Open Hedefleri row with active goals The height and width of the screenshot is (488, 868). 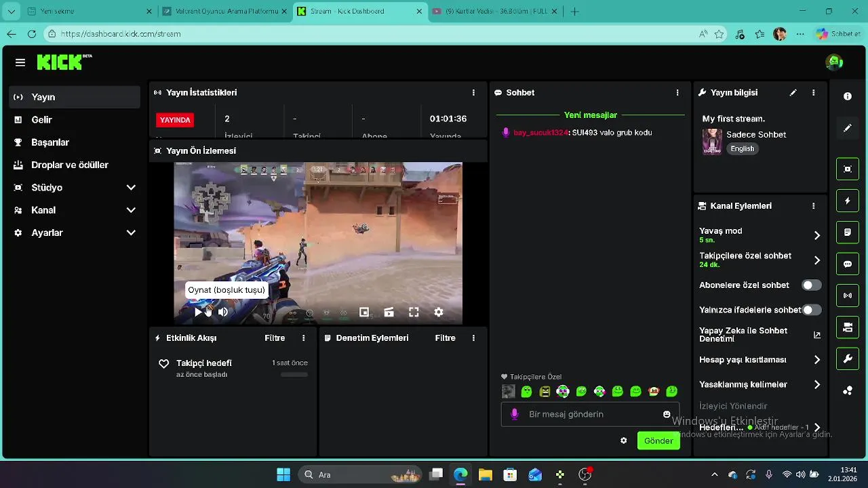(759, 428)
